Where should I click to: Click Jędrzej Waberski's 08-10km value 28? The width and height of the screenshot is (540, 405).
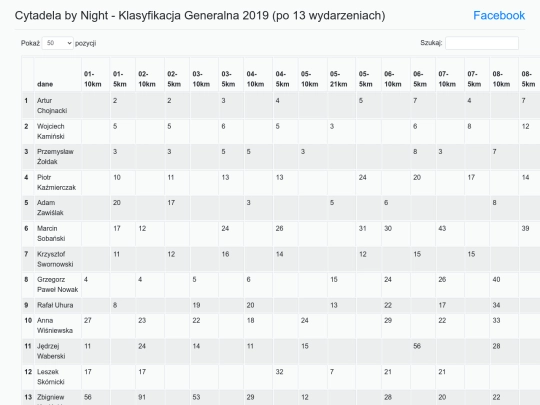496,346
